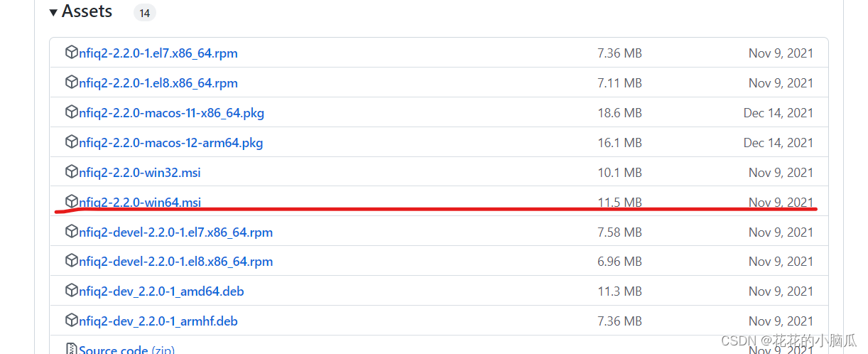Screen dimensions: 868x354
Task: Click the Assets count badge showing 14
Action: 144,13
